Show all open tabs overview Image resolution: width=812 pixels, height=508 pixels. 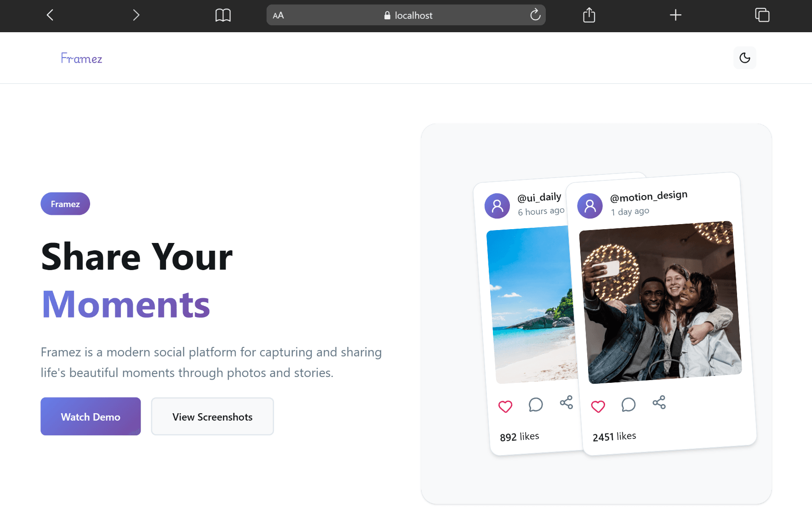[x=762, y=15]
